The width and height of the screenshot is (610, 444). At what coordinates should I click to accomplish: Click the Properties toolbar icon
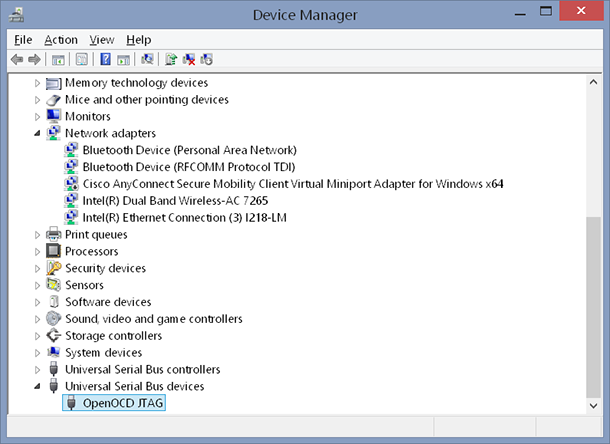coord(82,59)
